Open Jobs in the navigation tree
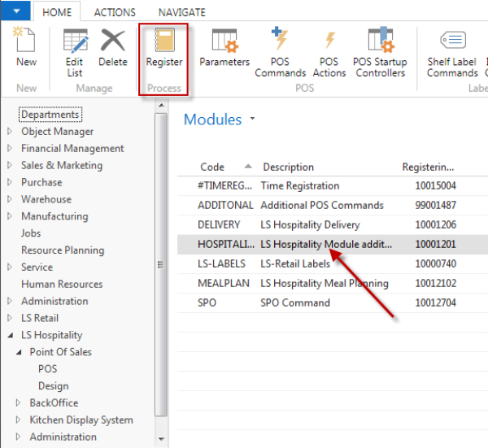The height and width of the screenshot is (448, 488). (31, 233)
